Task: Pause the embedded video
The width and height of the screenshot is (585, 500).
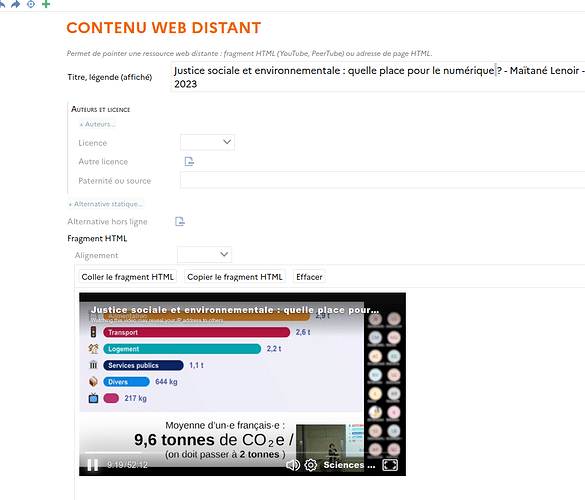Action: 93,465
